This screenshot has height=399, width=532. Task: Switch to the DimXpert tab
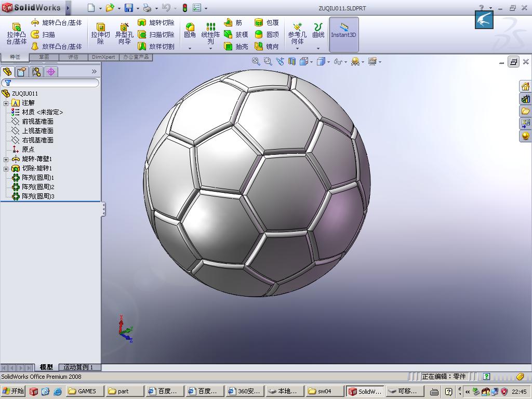click(103, 57)
